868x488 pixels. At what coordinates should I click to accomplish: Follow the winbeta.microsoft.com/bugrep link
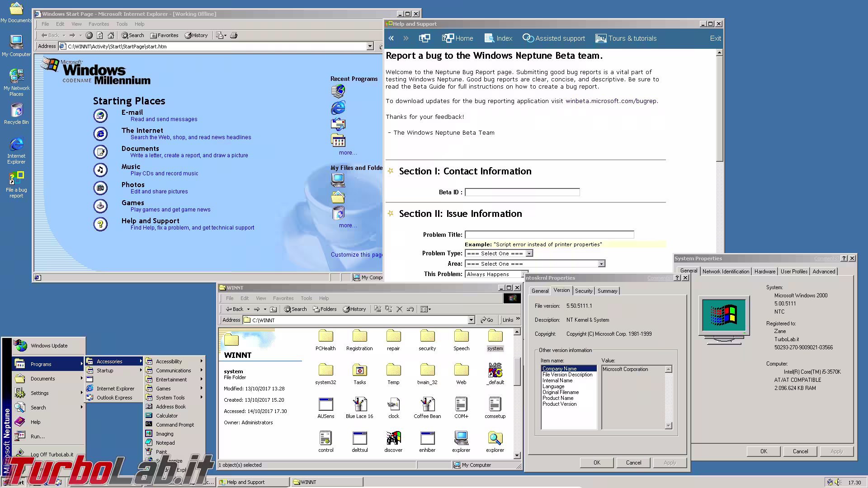click(x=611, y=101)
